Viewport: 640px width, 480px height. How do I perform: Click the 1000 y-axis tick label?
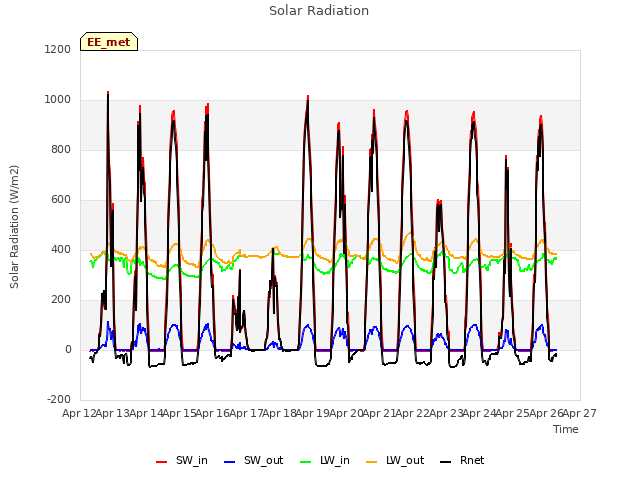pyautogui.click(x=58, y=100)
